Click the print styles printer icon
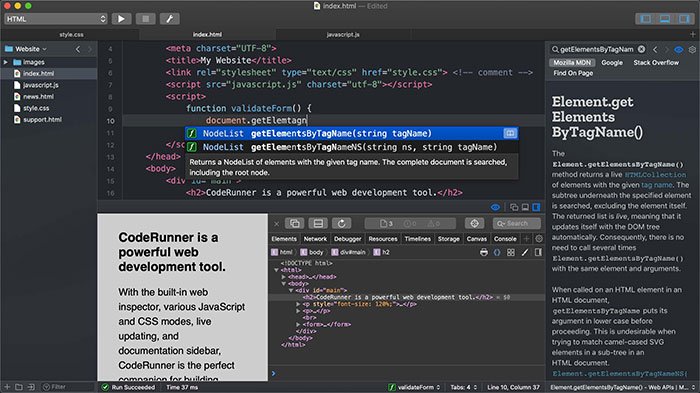Screen dimensions: 700x393 [483, 252]
